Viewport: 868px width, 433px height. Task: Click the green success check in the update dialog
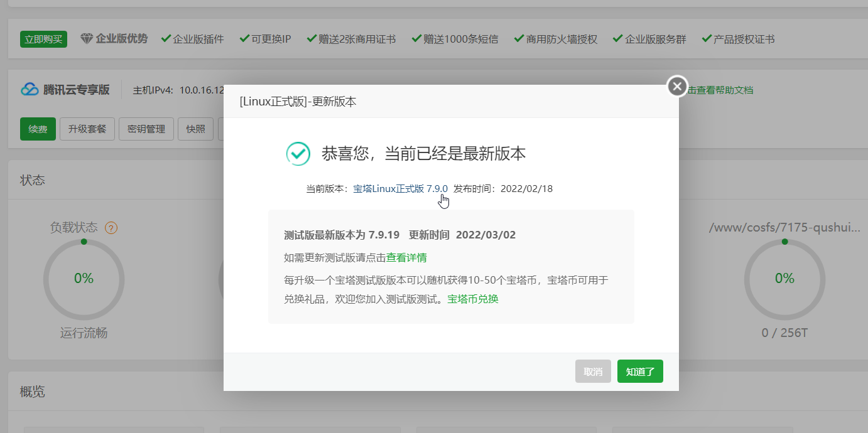298,153
